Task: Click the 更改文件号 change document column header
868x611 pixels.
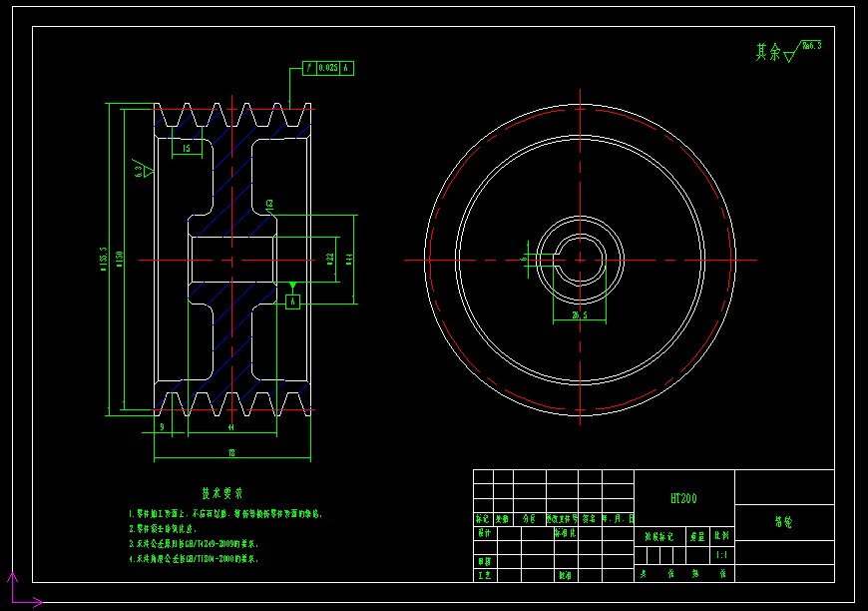Action: click(x=563, y=519)
